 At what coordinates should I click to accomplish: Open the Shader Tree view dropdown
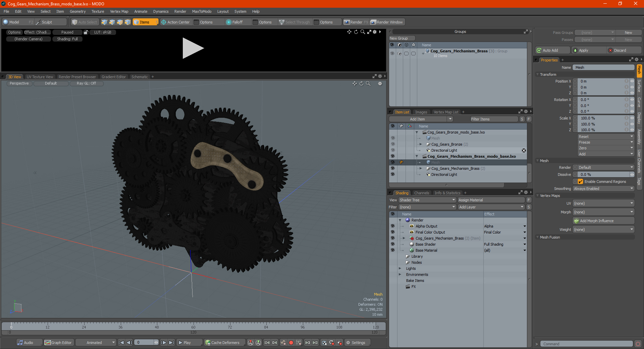[427, 200]
